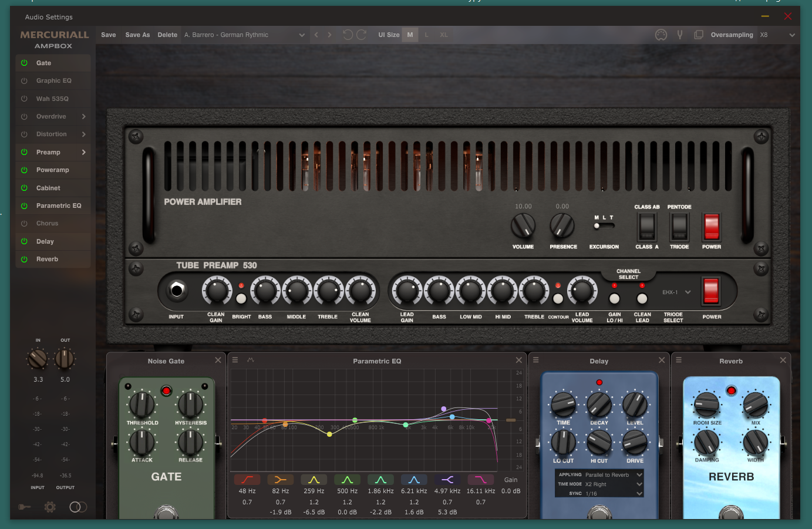Go to the next preset
Screen dimensions: 812x529
coord(329,35)
